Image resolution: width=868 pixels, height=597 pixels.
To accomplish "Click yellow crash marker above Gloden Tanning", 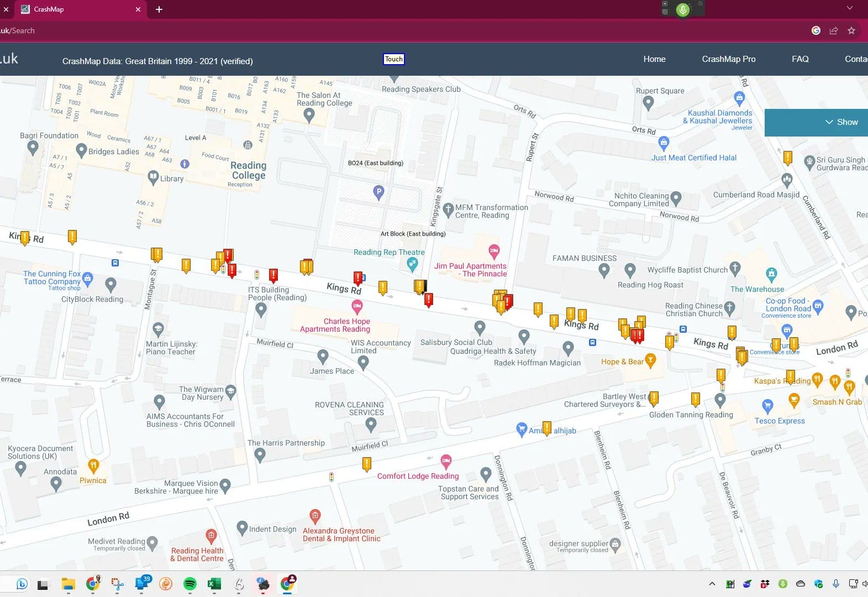I will click(696, 399).
